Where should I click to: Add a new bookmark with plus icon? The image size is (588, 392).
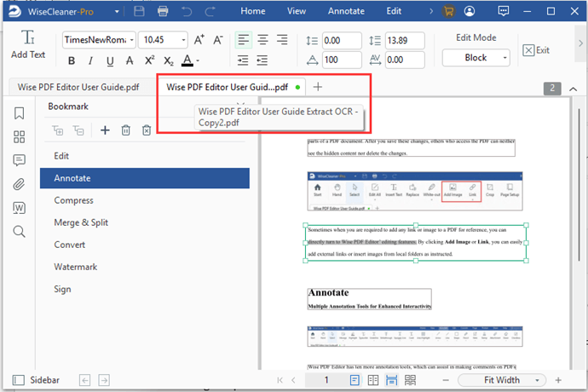105,130
